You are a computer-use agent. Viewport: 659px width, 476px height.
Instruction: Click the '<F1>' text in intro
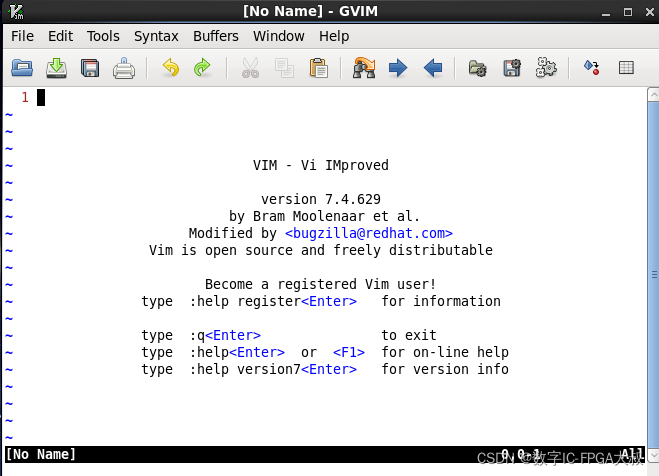[x=349, y=352]
